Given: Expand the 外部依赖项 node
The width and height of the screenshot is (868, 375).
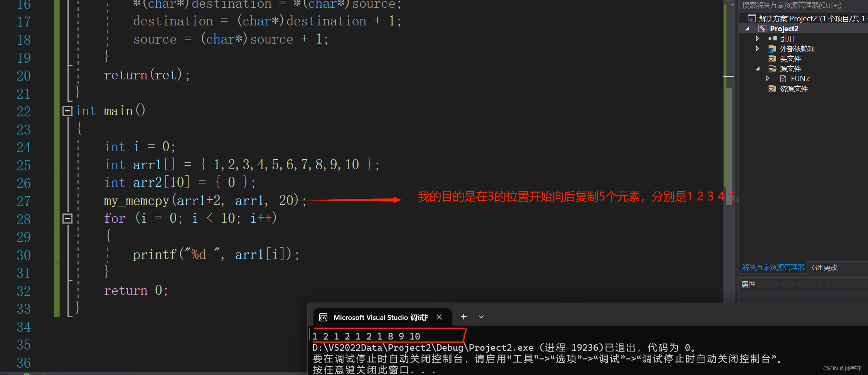Looking at the screenshot, I should click(757, 49).
